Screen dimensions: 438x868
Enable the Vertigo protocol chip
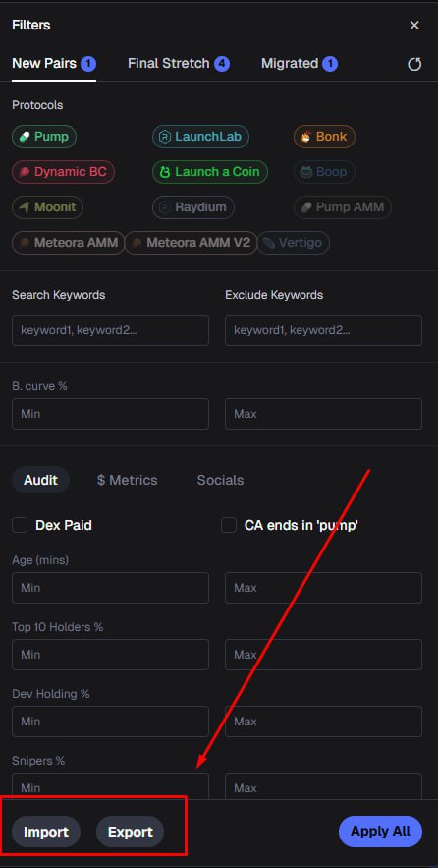click(x=294, y=243)
